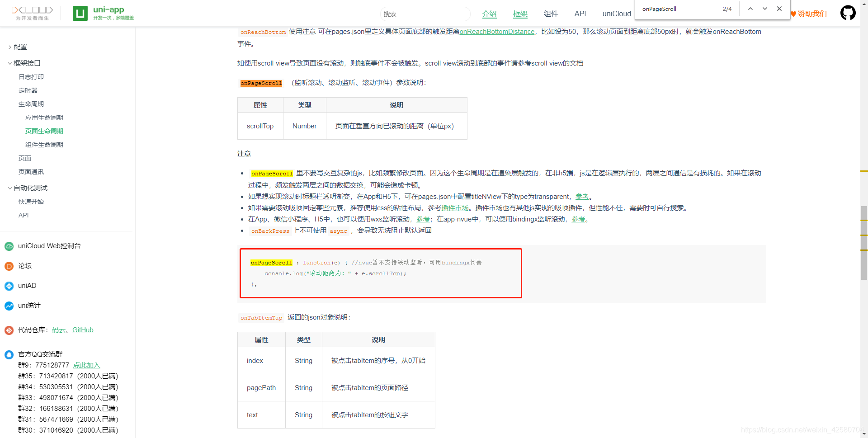Click the 赞助我们 link
The image size is (868, 438).
812,14
